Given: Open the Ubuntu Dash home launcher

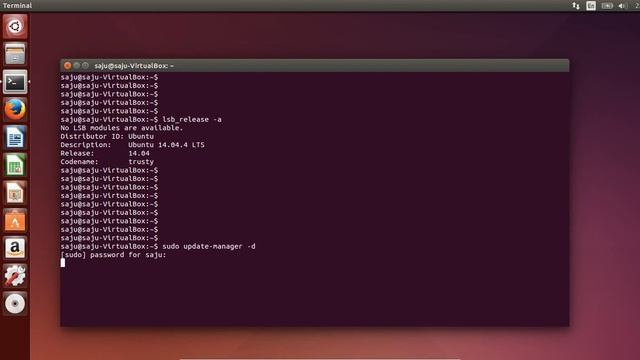Looking at the screenshot, I should [x=15, y=27].
